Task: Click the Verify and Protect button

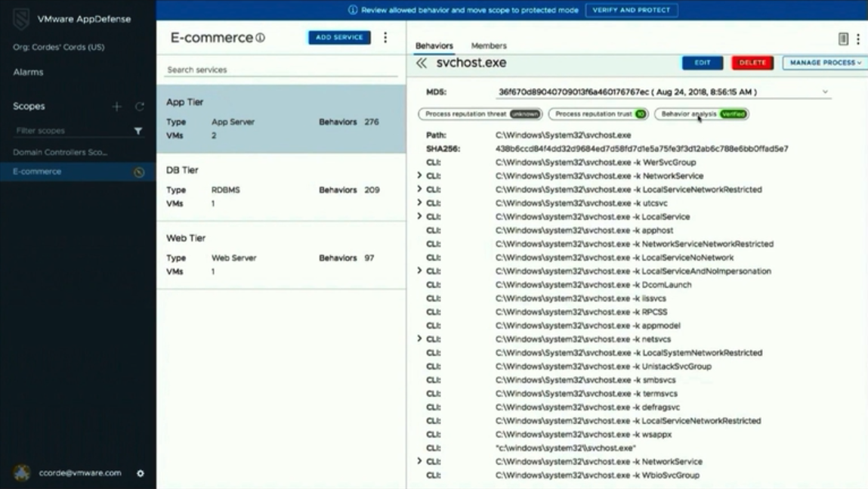Action: pyautogui.click(x=631, y=10)
